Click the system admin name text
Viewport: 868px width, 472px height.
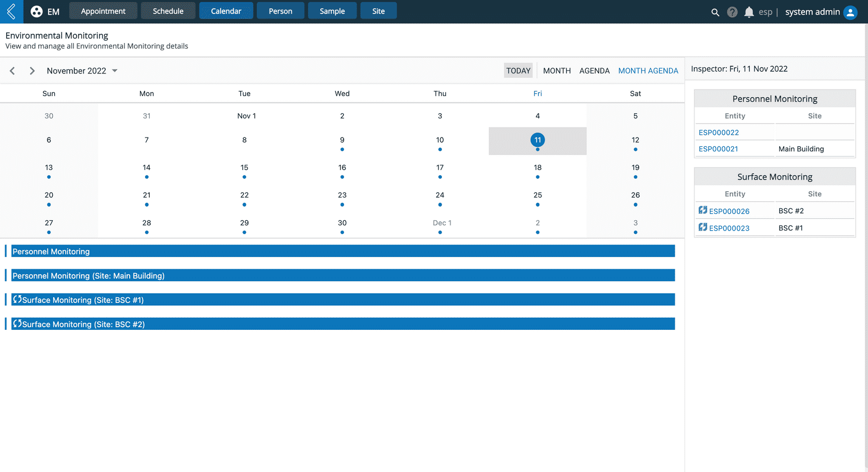point(812,12)
